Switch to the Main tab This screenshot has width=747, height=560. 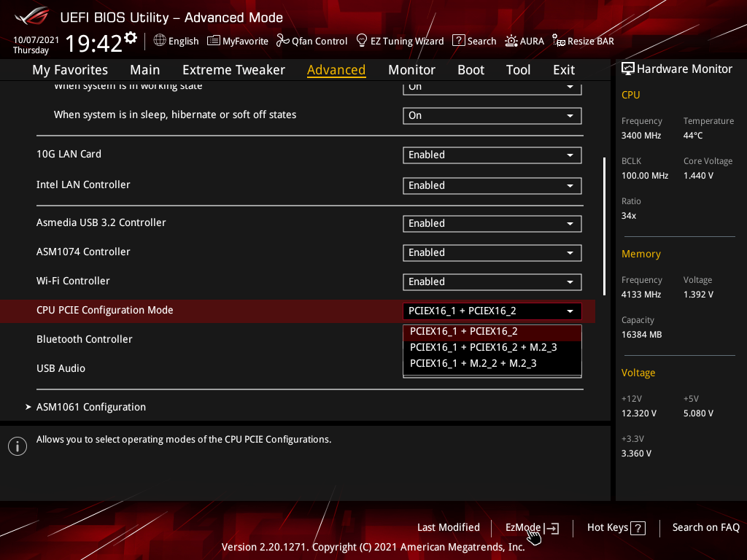pyautogui.click(x=145, y=70)
